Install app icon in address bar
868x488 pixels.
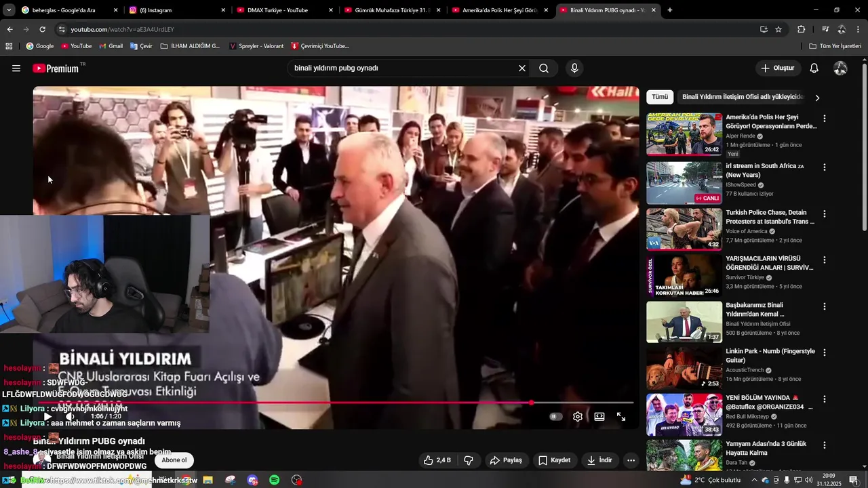(764, 29)
